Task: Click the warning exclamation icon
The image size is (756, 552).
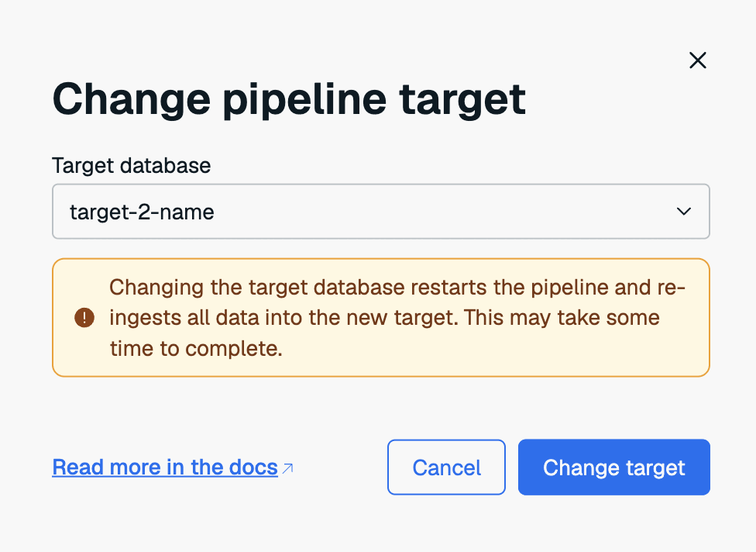Action: pos(84,318)
